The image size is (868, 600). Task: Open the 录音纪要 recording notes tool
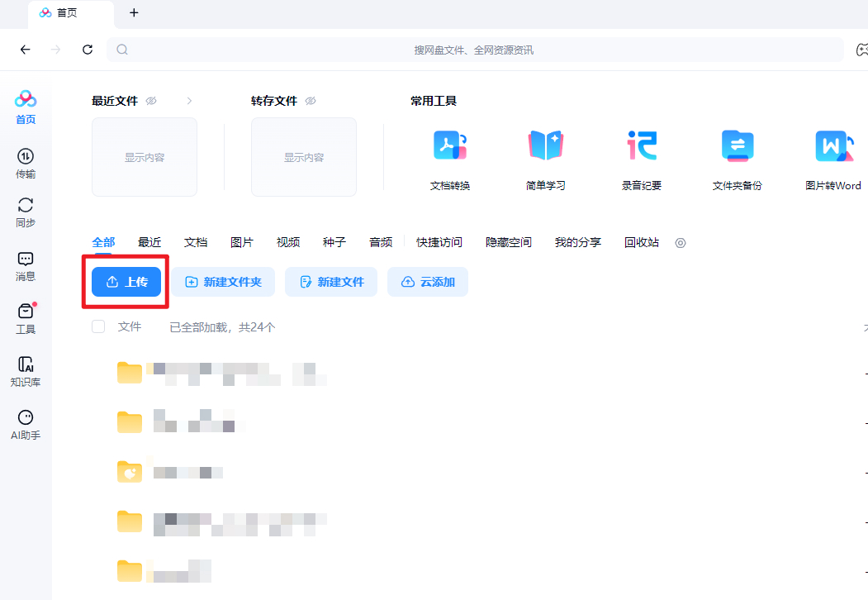coord(641,160)
